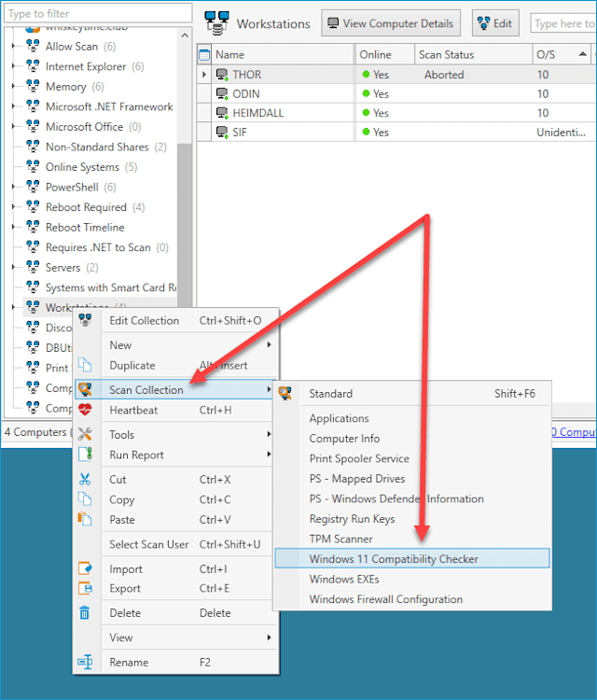Choose PS - Mapped Drives scan

tap(357, 479)
